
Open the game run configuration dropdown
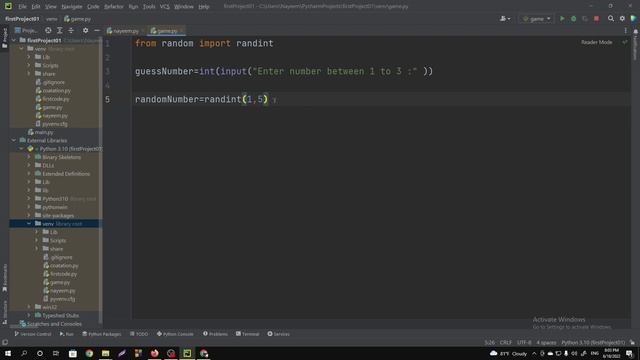536,19
